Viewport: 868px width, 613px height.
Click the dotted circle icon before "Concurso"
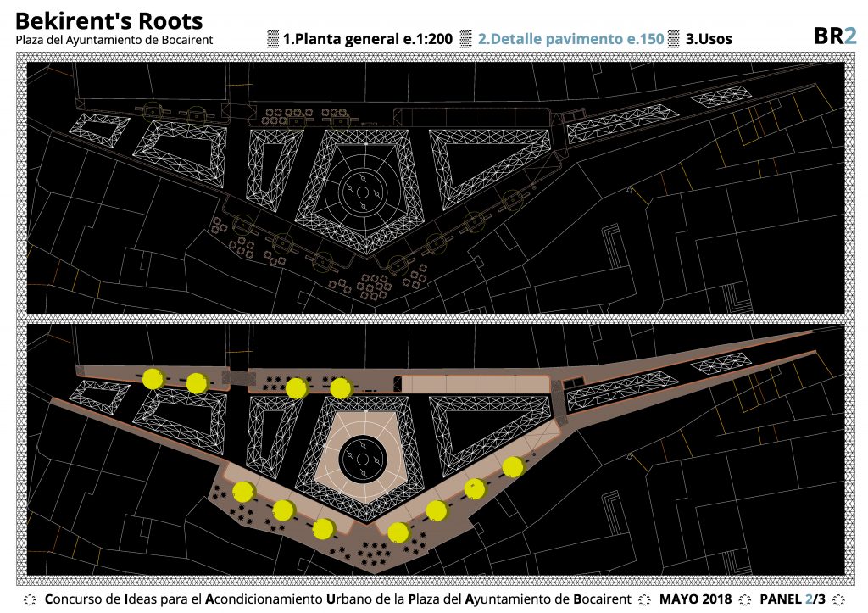(x=31, y=599)
